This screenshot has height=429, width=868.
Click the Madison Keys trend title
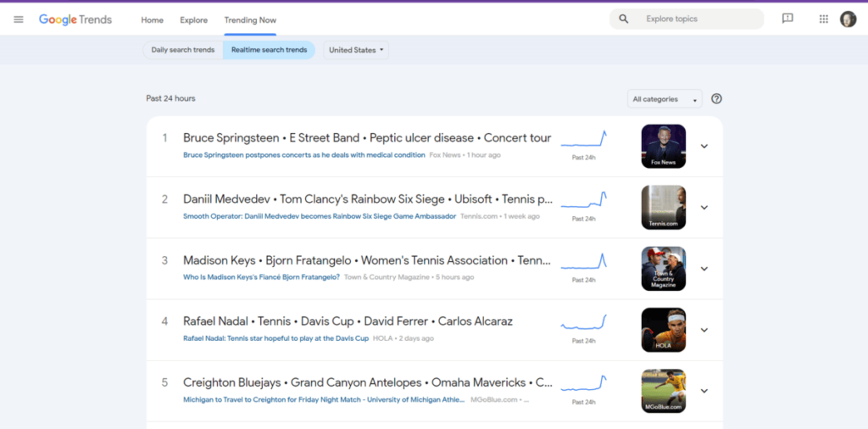click(x=367, y=260)
